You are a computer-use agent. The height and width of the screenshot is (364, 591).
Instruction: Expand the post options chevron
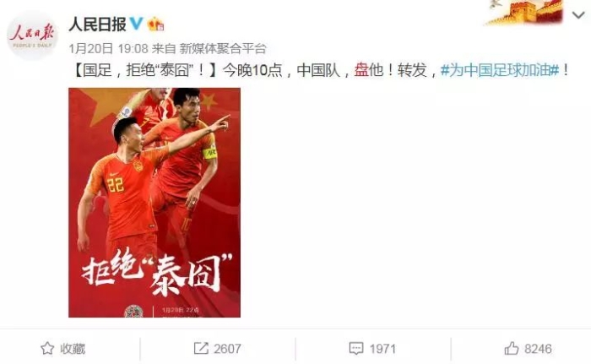click(x=578, y=15)
